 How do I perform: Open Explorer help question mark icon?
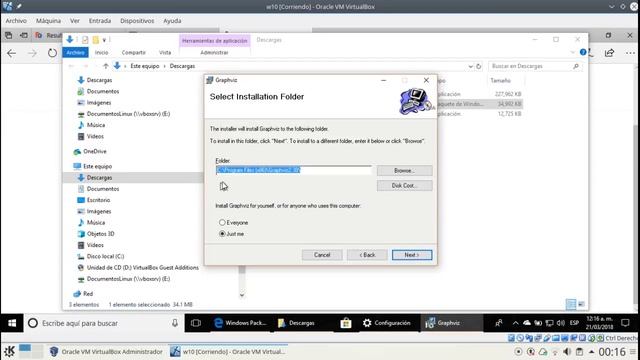click(583, 52)
